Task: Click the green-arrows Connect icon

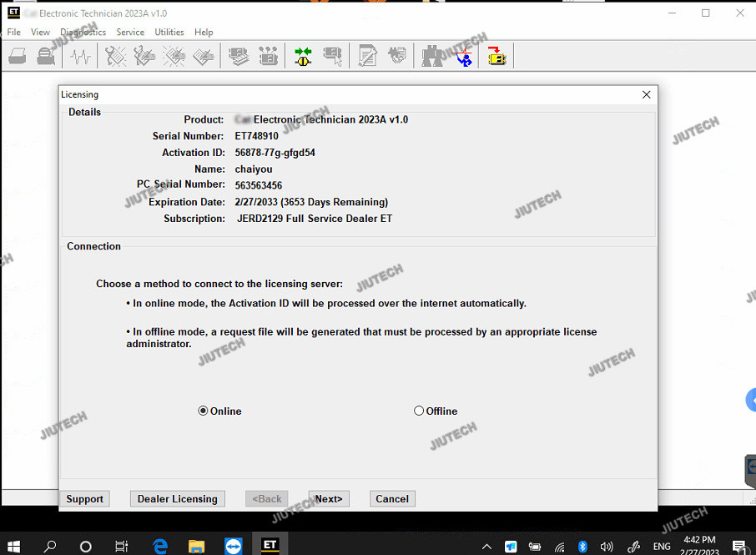Action: point(303,57)
